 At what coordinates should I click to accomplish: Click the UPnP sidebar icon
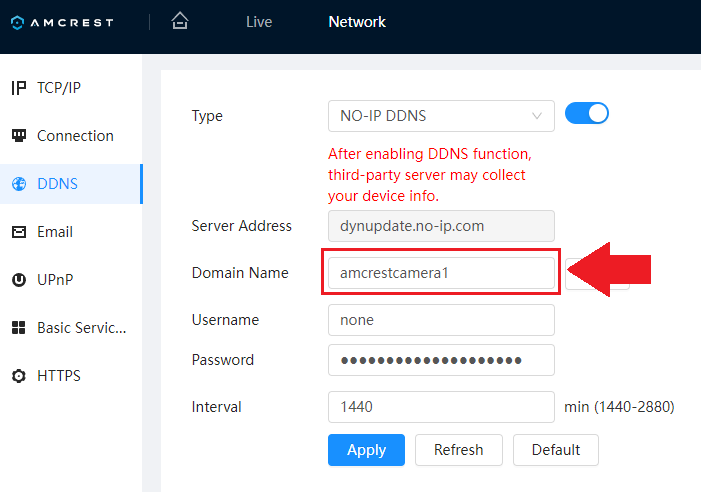coord(18,280)
